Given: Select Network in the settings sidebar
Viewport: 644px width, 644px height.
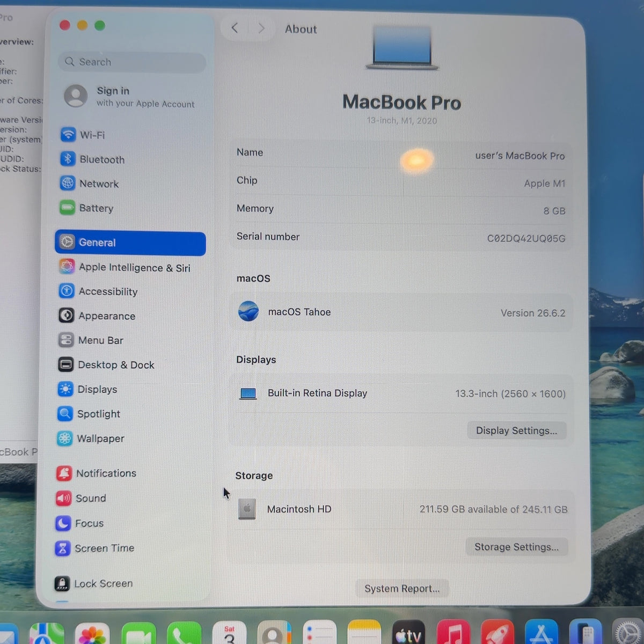Looking at the screenshot, I should (x=89, y=184).
